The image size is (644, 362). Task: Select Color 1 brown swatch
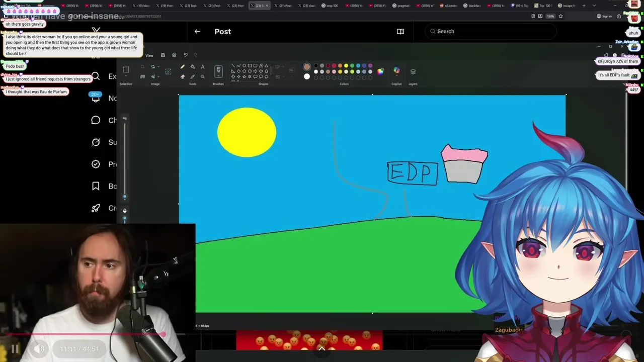[307, 67]
